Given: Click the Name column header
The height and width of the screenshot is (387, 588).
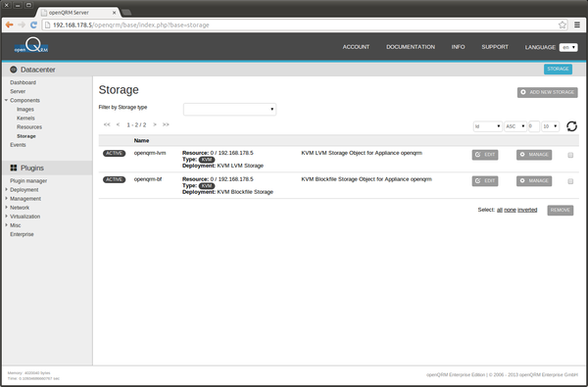Looking at the screenshot, I should [x=141, y=141].
